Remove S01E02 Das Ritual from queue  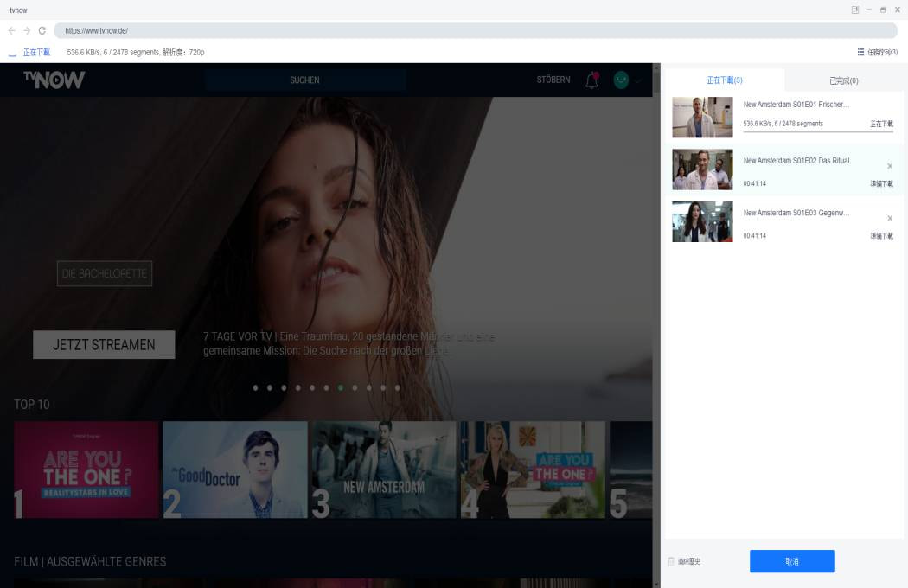pos(890,166)
